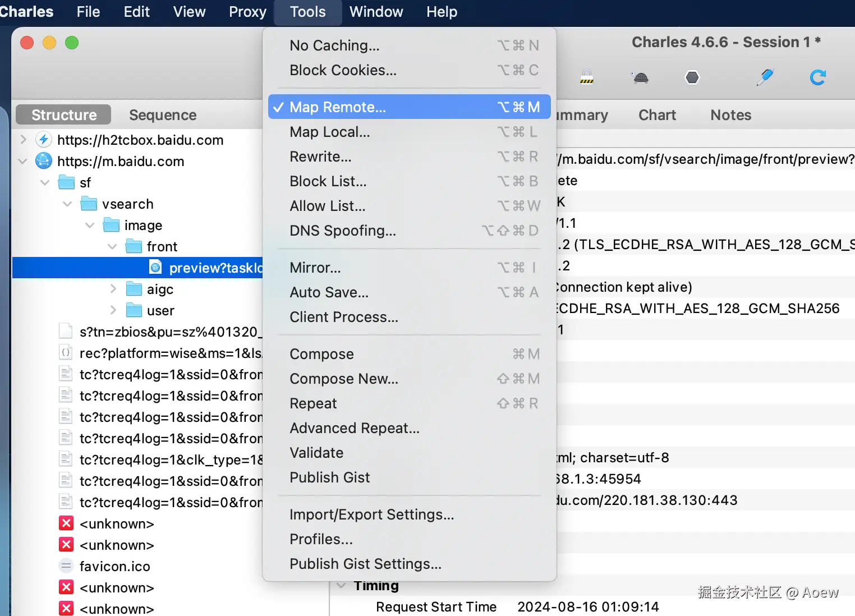
Task: Choose No Caching... from Tools menu
Action: (410, 45)
